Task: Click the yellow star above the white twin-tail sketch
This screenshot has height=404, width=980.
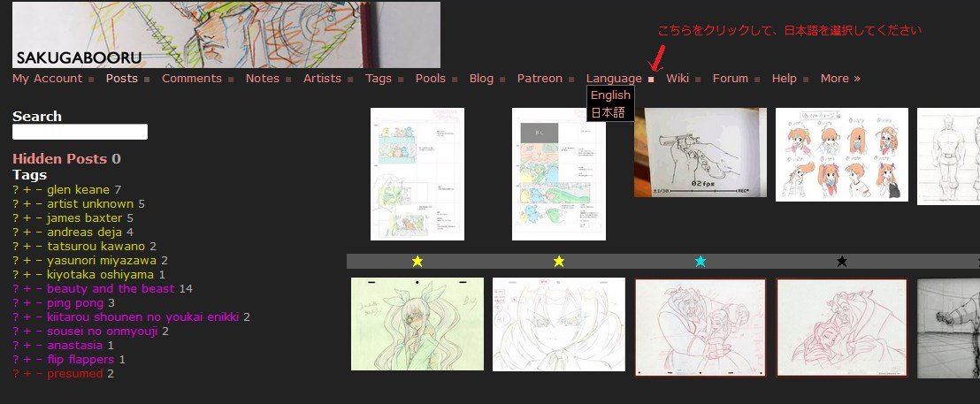Action: coord(559,262)
